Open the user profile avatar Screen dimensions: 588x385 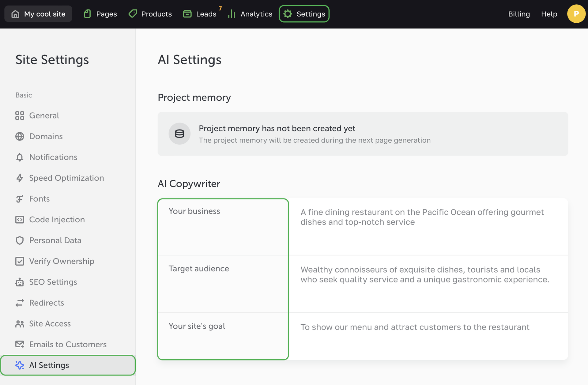(x=576, y=14)
